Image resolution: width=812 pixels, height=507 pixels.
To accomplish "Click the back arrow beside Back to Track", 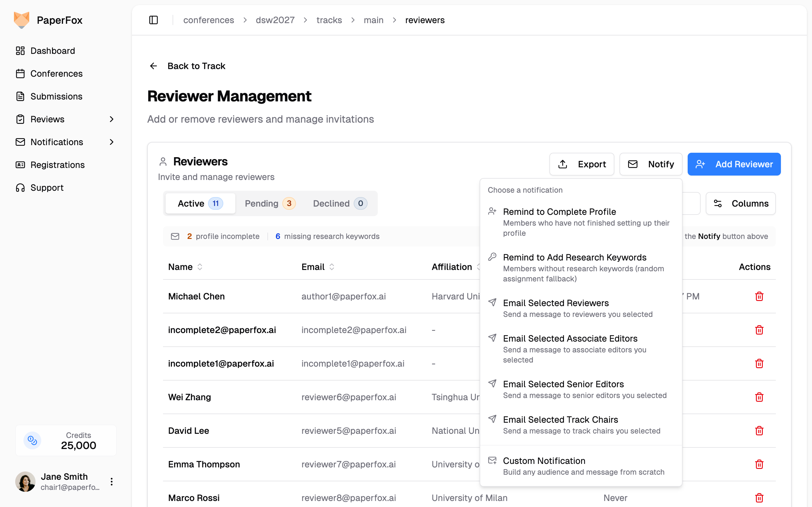I will pos(153,66).
